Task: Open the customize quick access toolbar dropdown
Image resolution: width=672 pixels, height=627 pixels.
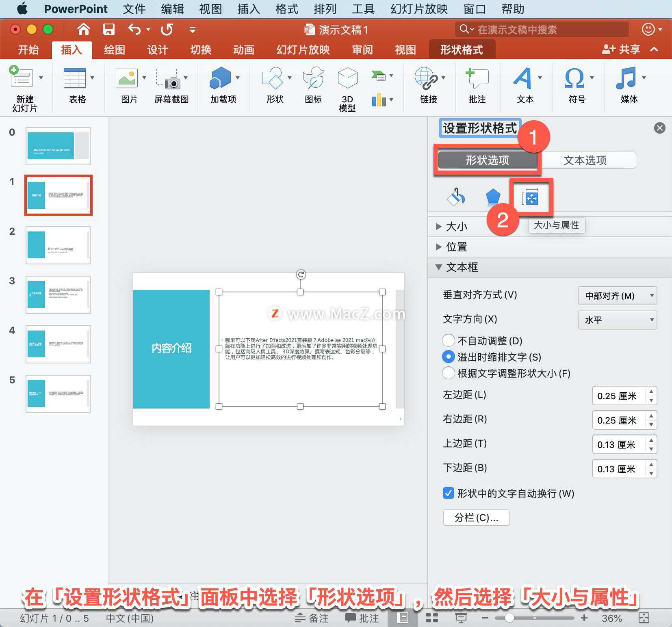Action: click(193, 30)
